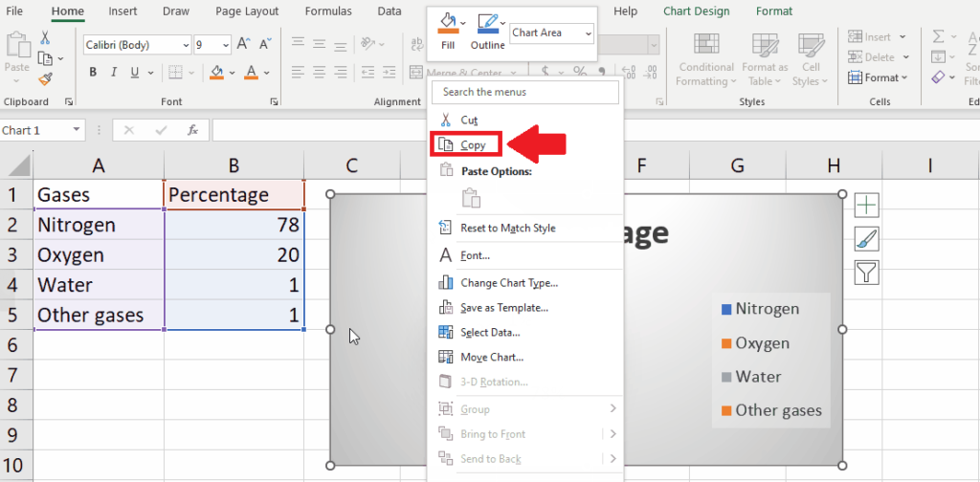This screenshot has width=980, height=482.
Task: Toggle Bold formatting
Action: tap(93, 73)
